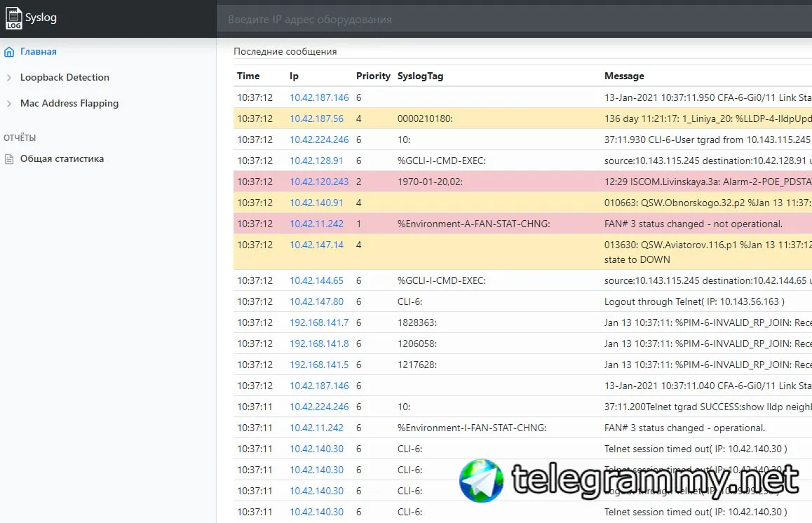Select message starting '010663: QSW.Obnorskogo.32.p2'

pos(708,203)
